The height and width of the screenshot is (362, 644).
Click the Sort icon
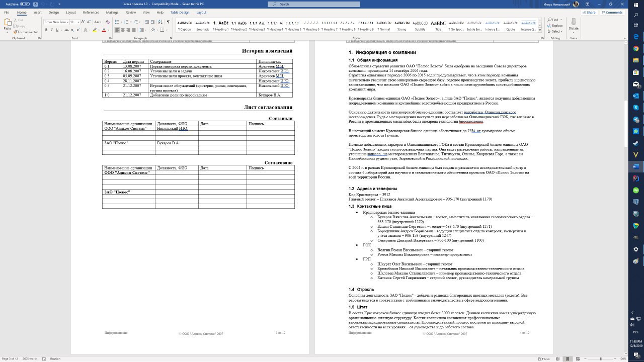click(159, 22)
